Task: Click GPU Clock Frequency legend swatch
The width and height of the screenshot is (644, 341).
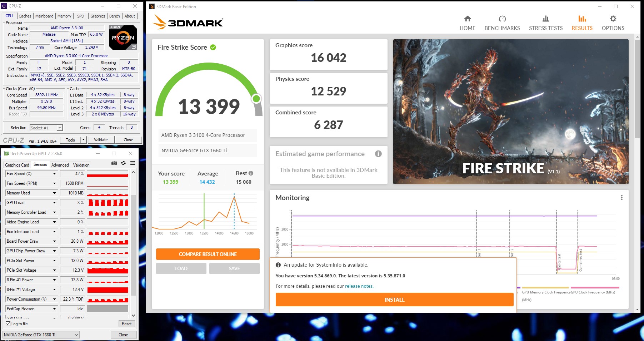Action: tap(595, 287)
